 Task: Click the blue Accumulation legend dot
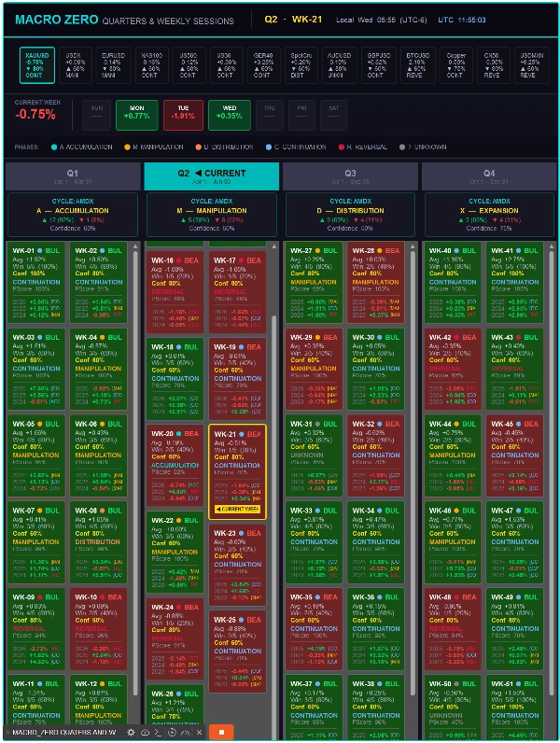tap(54, 147)
